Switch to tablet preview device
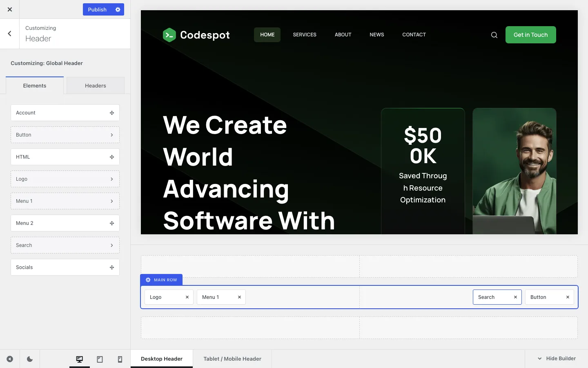The width and height of the screenshot is (588, 368). coord(100,359)
